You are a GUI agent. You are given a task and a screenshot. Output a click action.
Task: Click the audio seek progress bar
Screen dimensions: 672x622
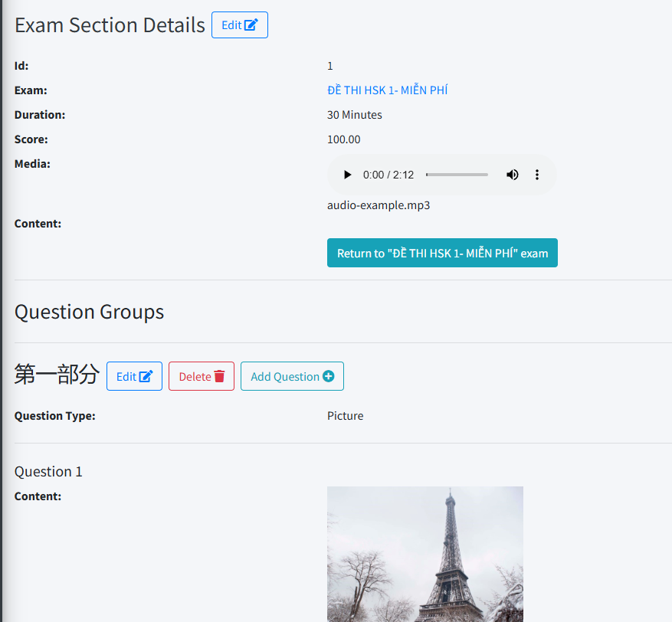click(x=457, y=175)
